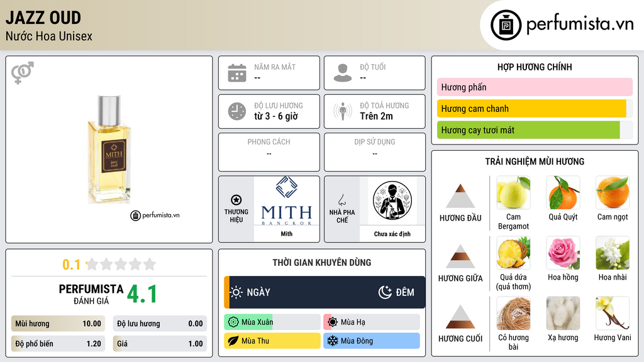
Task: Click the orange 0.1 user rating
Action: tap(72, 265)
